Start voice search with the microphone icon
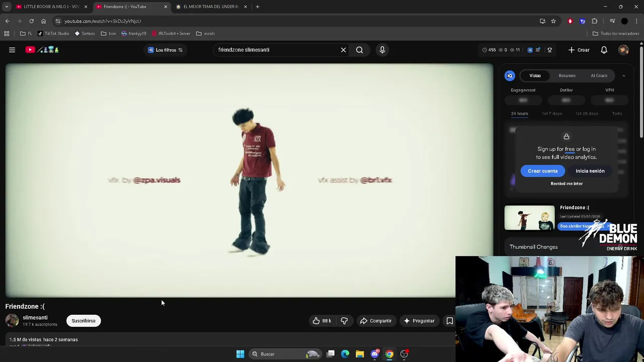Viewport: 644px width, 362px height. [x=382, y=50]
